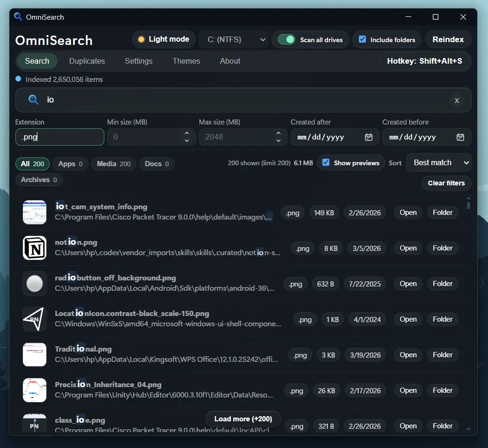
Task: Click the results list scrollbar thumb
Action: pos(468,206)
